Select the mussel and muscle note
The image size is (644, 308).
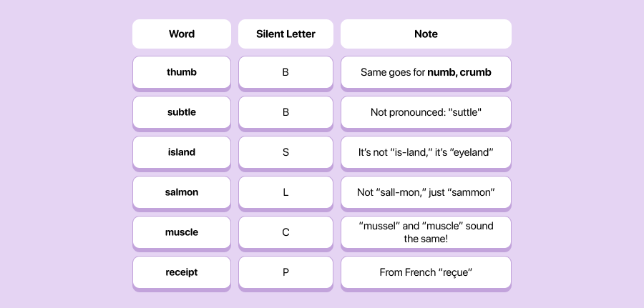[426, 232]
